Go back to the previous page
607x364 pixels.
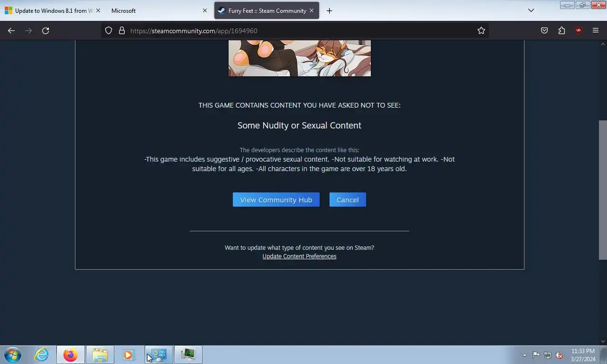11,30
